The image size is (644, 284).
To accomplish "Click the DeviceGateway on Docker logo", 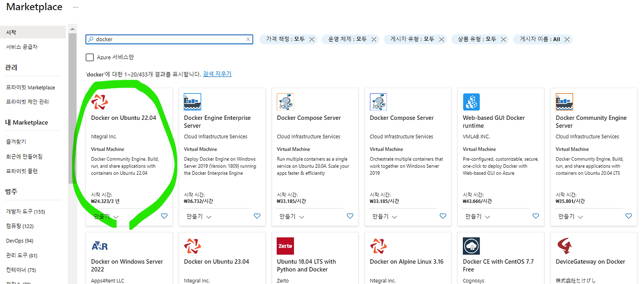I will [565, 246].
